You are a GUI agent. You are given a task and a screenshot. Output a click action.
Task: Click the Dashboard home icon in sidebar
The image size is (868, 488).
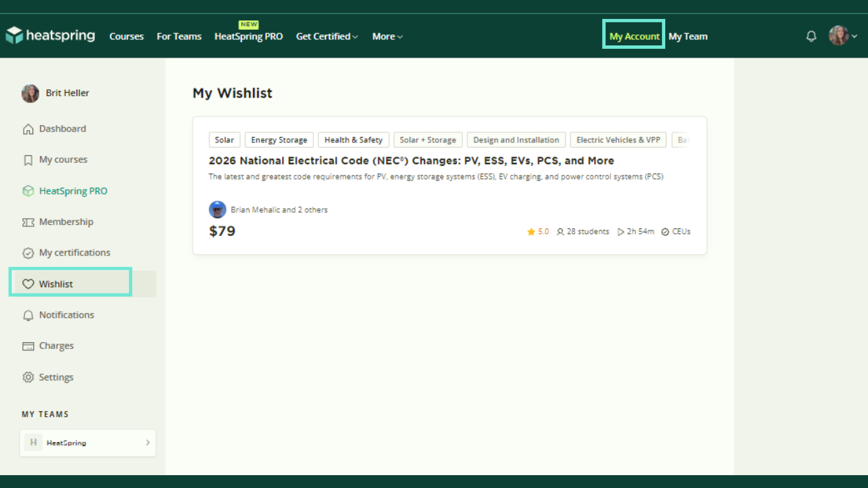coord(28,129)
